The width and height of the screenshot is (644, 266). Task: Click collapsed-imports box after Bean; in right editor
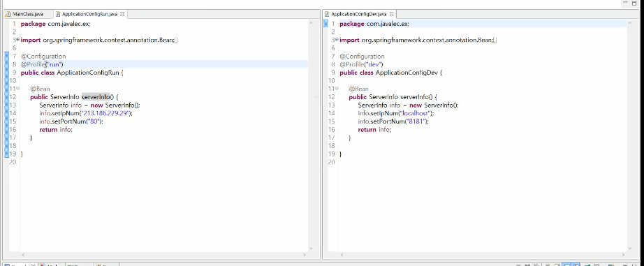click(x=495, y=40)
